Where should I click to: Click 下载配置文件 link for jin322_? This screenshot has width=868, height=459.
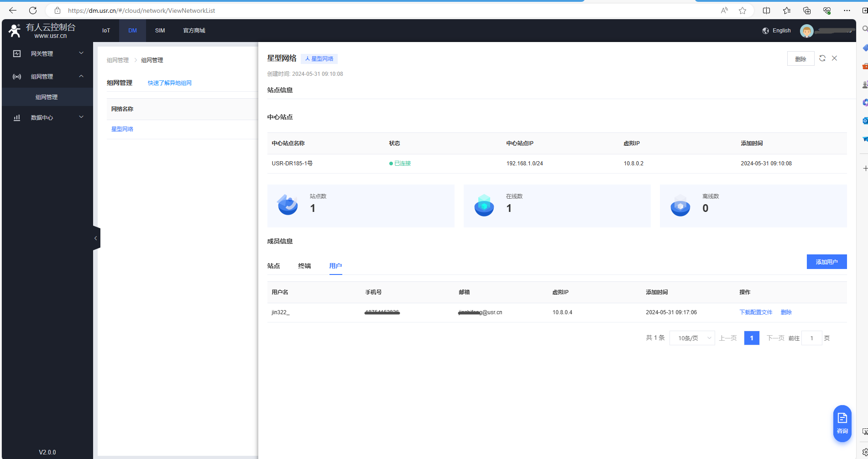(x=756, y=312)
